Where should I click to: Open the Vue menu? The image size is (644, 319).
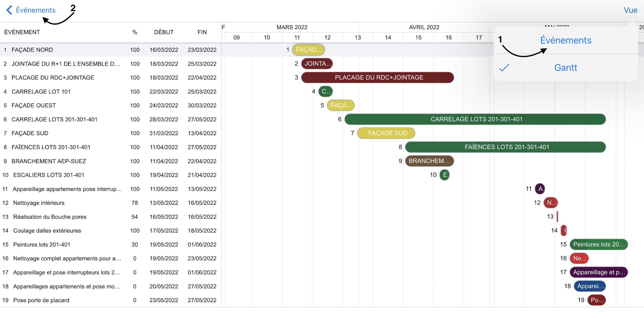[630, 10]
